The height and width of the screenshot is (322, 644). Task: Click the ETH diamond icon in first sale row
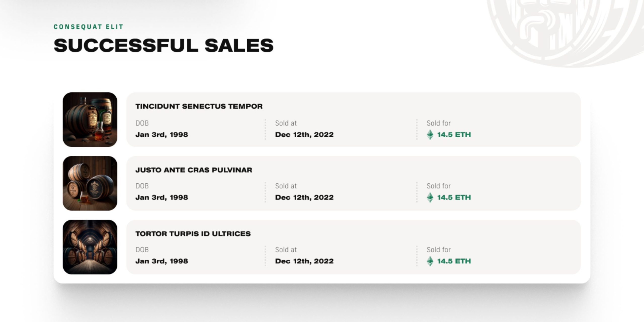click(430, 135)
